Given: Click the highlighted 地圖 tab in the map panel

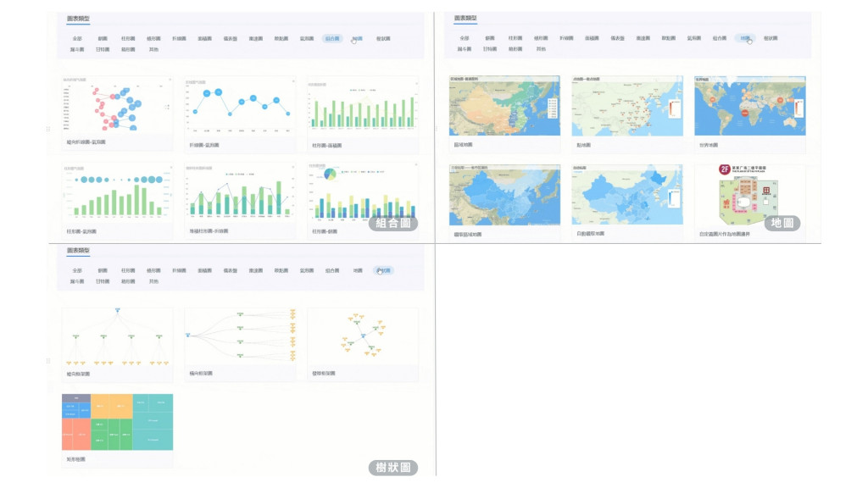Looking at the screenshot, I should click(x=745, y=38).
